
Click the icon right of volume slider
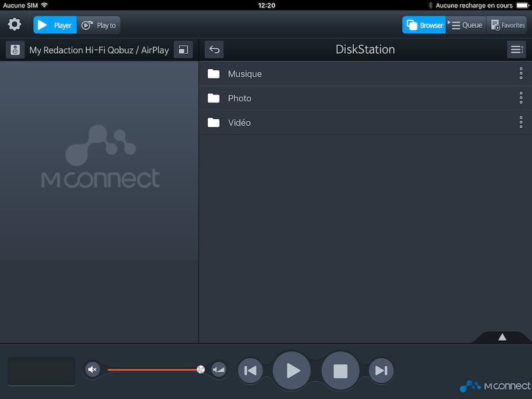(218, 369)
